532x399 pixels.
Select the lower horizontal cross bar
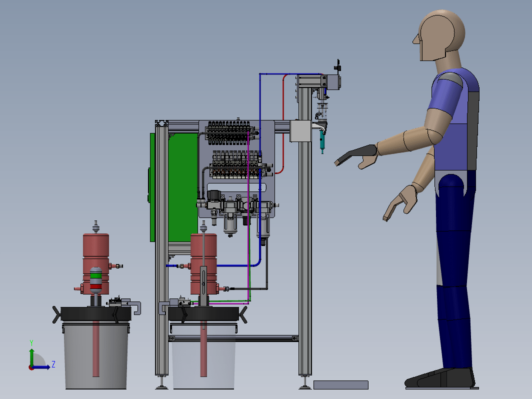point(233,338)
